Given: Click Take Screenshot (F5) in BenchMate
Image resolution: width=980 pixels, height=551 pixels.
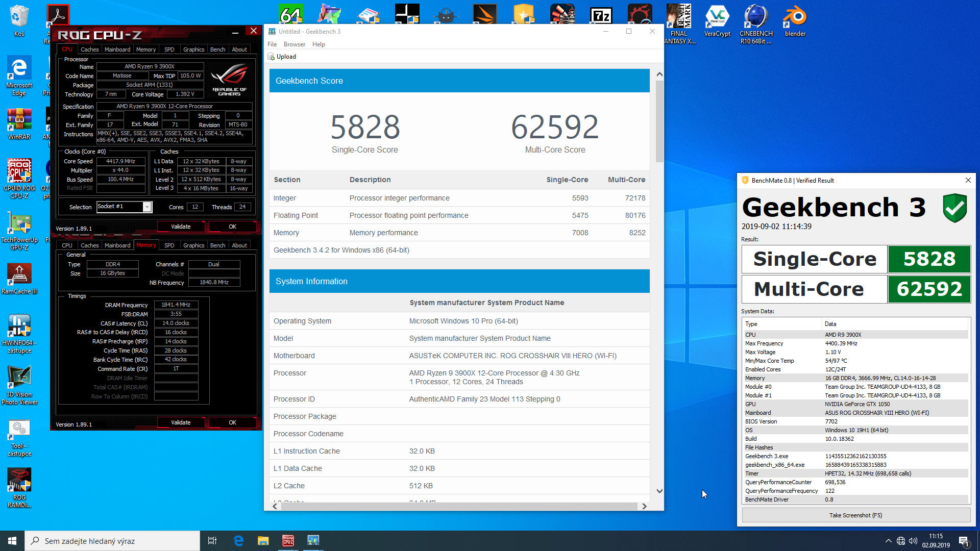Looking at the screenshot, I should 856,515.
